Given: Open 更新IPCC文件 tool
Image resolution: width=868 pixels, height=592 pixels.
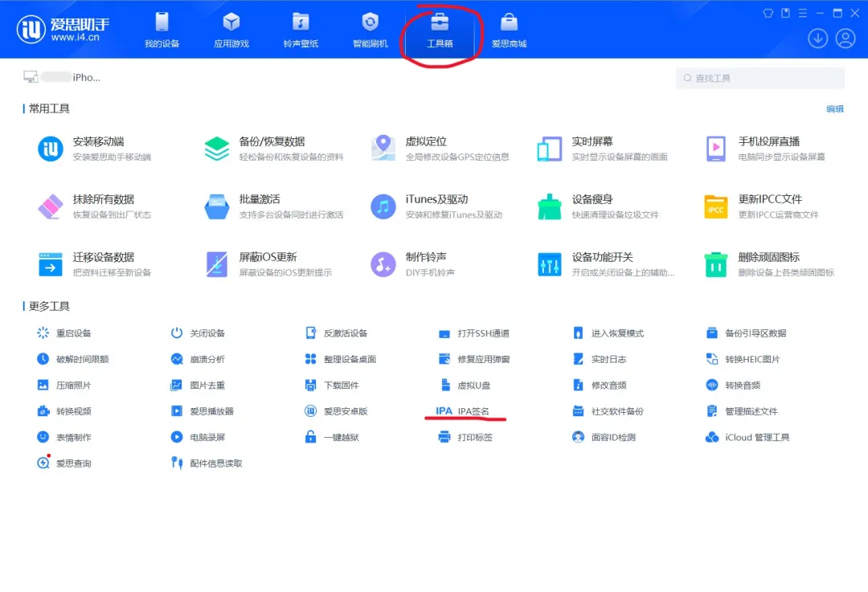Looking at the screenshot, I should [762, 206].
